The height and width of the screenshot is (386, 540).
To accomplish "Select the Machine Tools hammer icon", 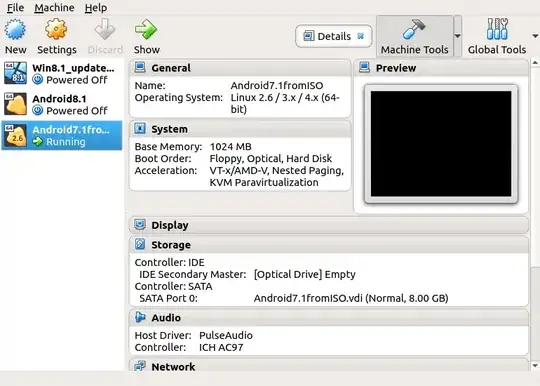I will (414, 30).
